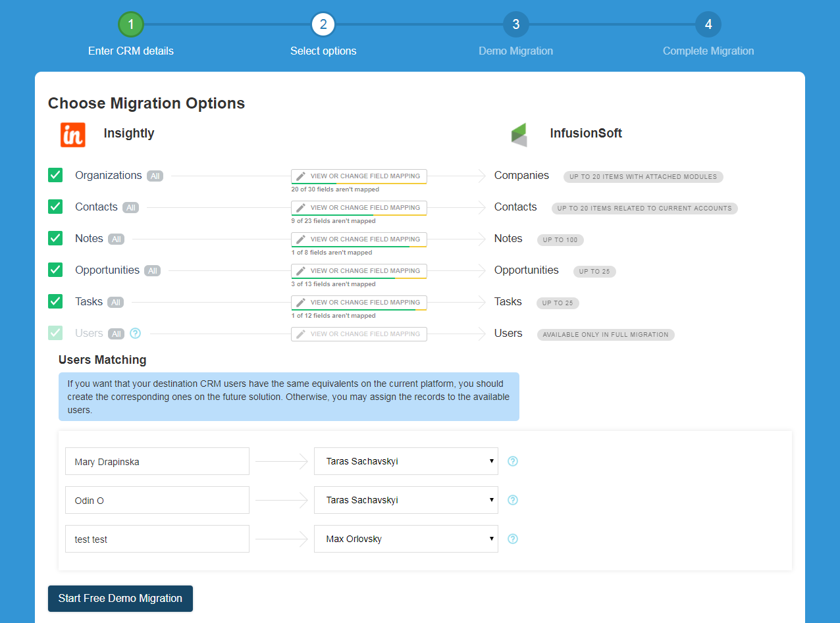Click the All badge next to Tasks
This screenshot has width=840, height=623.
(x=116, y=303)
